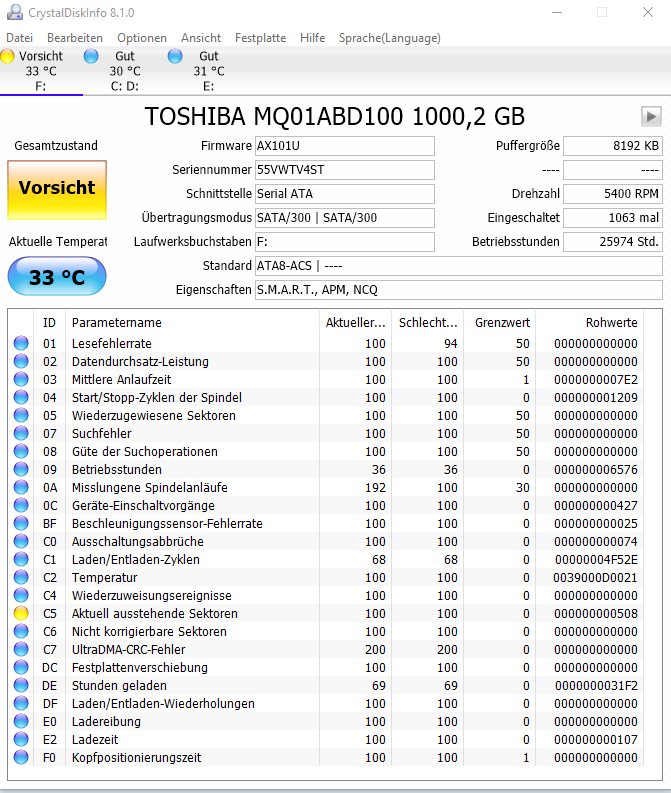Click the yellow Vorsicht health status button

point(57,190)
